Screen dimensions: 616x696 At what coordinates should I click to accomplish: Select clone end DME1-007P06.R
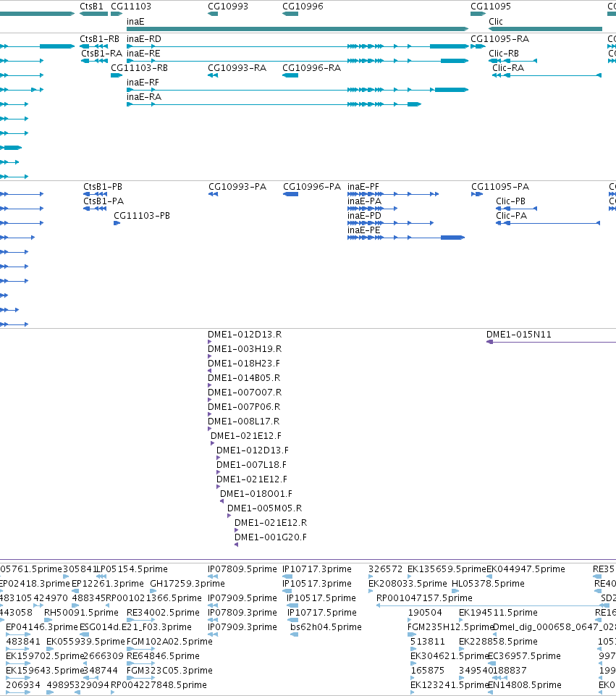coord(244,407)
